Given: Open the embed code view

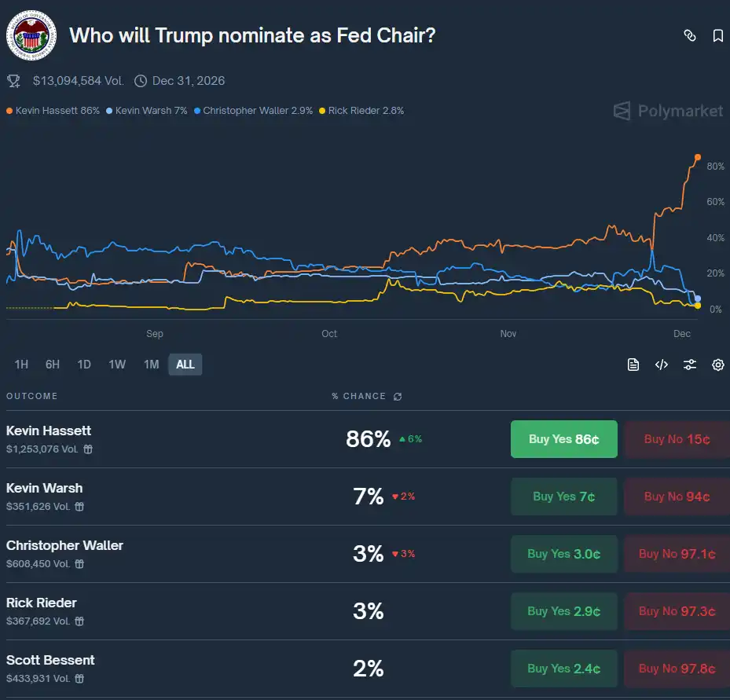Looking at the screenshot, I should [661, 365].
